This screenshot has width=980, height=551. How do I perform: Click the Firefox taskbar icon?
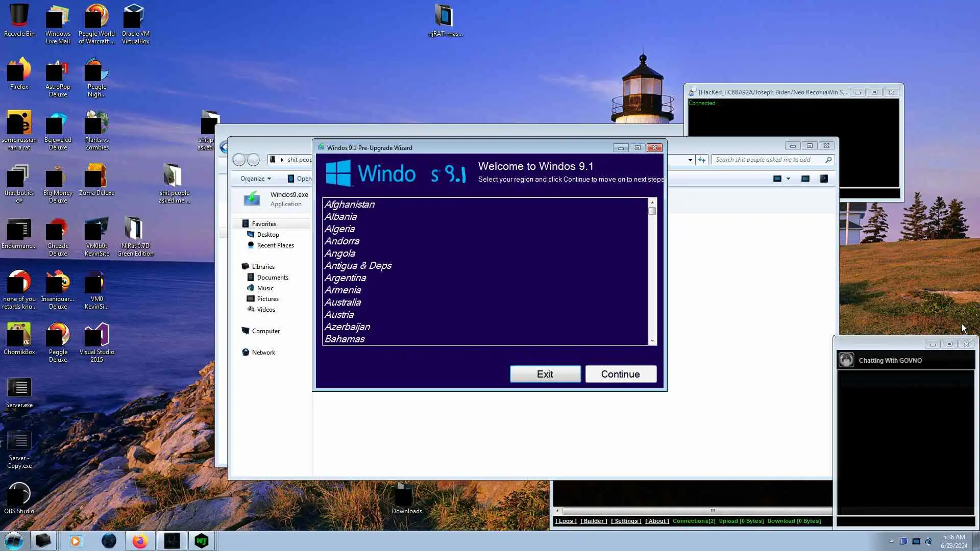click(x=140, y=541)
